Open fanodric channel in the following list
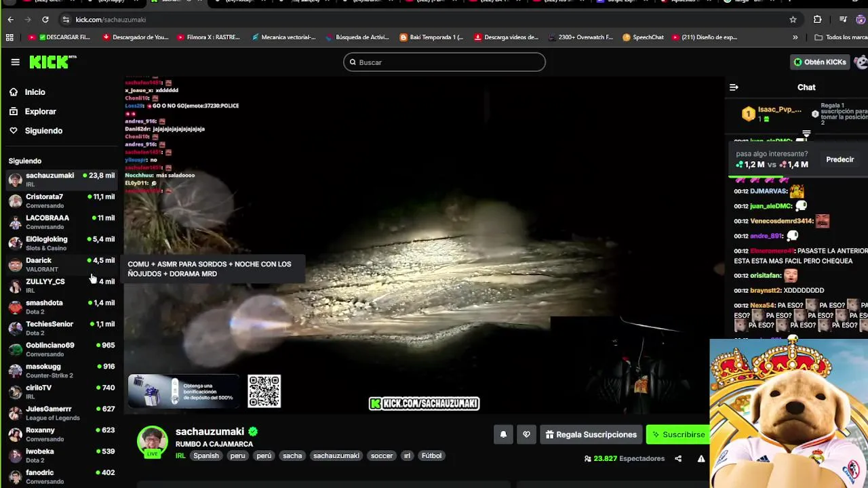 (62, 476)
